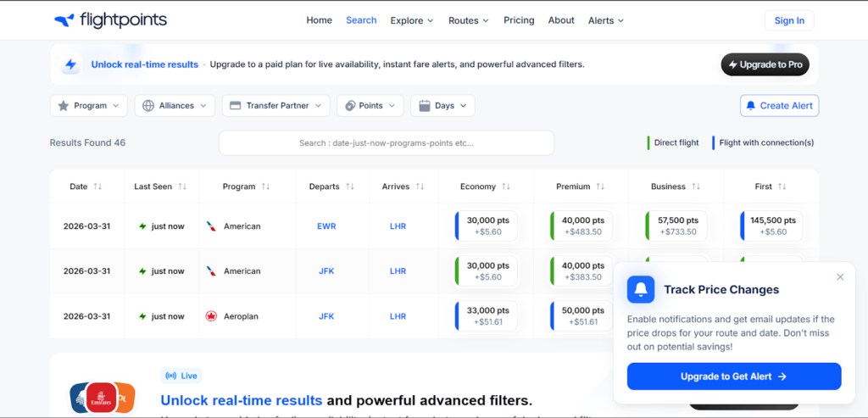This screenshot has width=868, height=418.
Task: Sort by Premium column arrows
Action: (600, 187)
